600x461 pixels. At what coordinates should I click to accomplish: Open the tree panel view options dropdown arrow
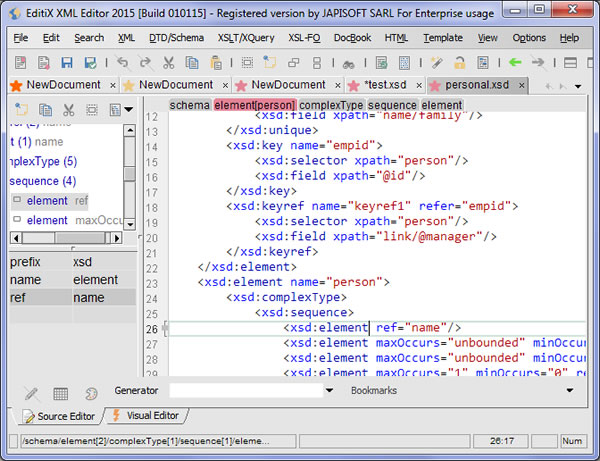click(x=129, y=110)
